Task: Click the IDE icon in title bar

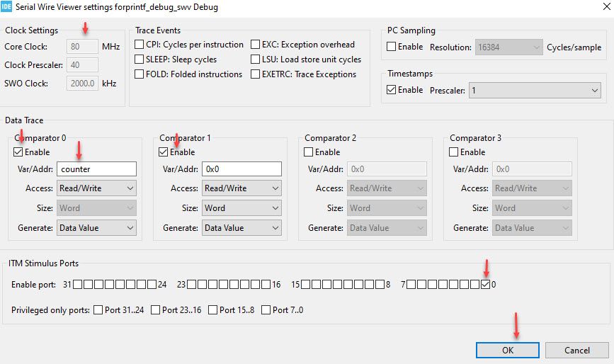Action: click(6, 6)
